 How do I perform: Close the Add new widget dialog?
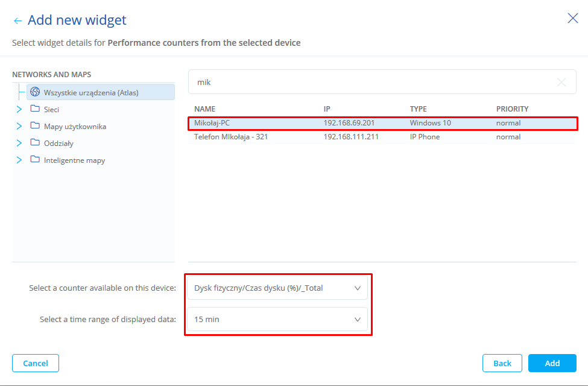(572, 18)
